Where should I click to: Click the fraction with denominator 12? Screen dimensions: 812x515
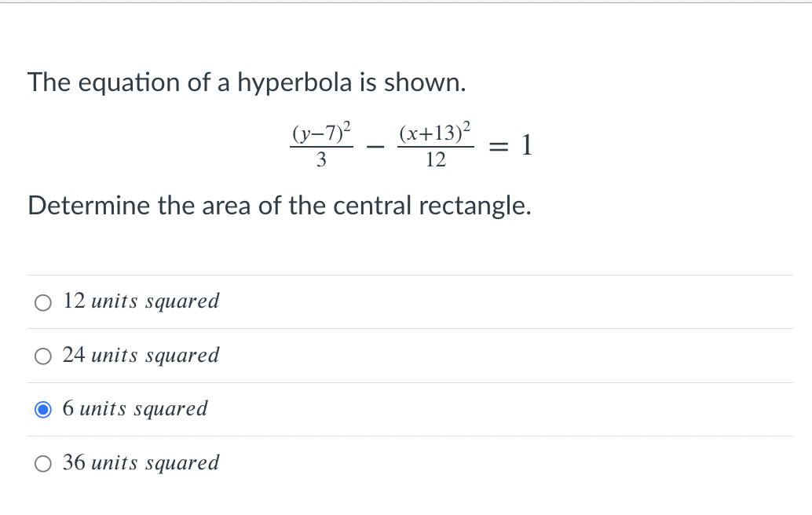[436, 144]
